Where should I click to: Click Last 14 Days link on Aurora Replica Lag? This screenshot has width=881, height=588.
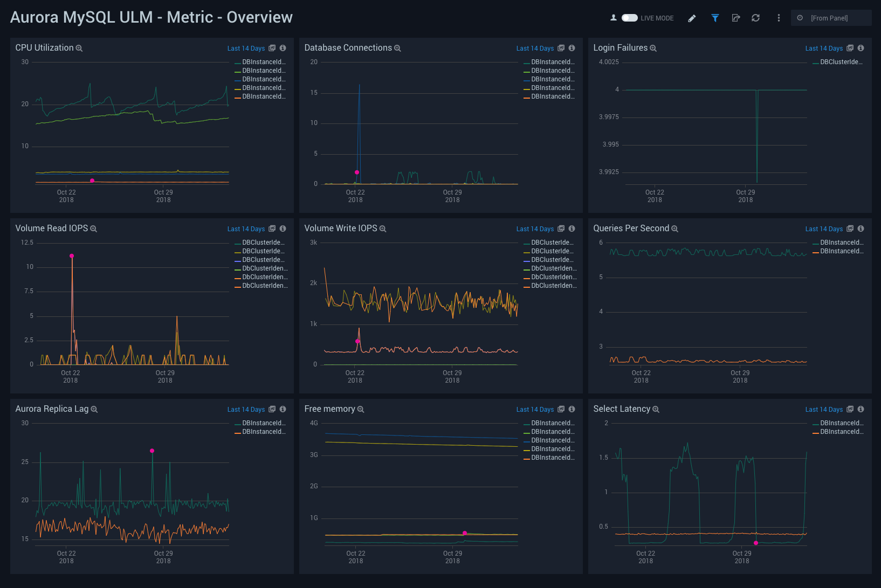[246, 409]
